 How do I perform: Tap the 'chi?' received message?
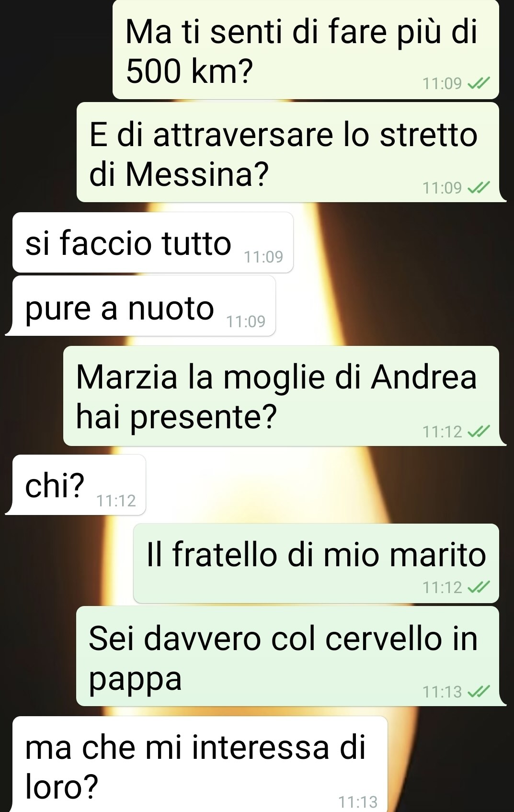pos(79,485)
